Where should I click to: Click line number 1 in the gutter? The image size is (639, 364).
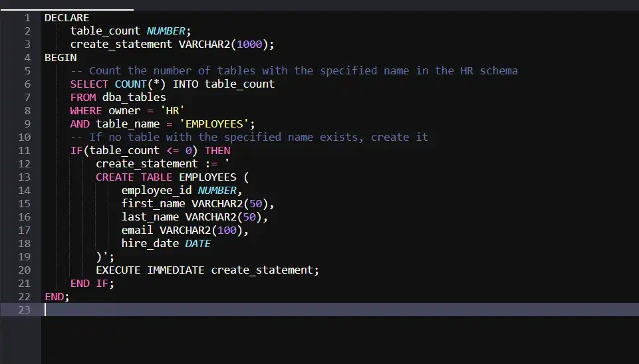[x=27, y=18]
